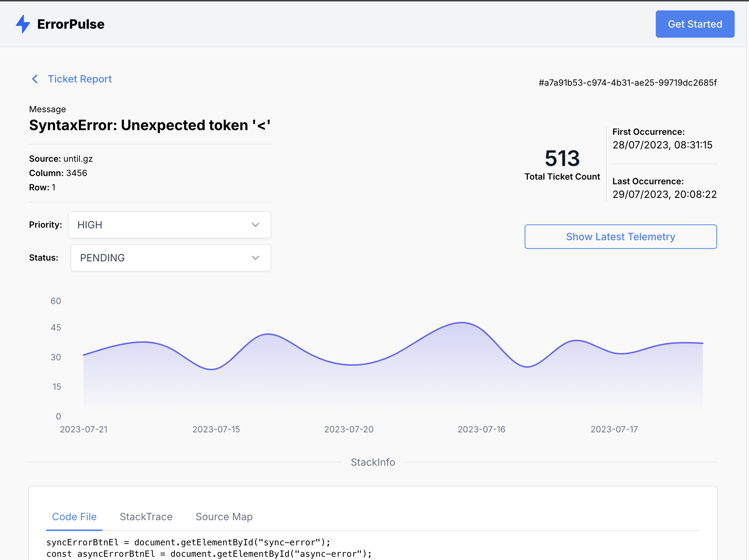
Task: Switch to the Code File tab
Action: coord(74,517)
